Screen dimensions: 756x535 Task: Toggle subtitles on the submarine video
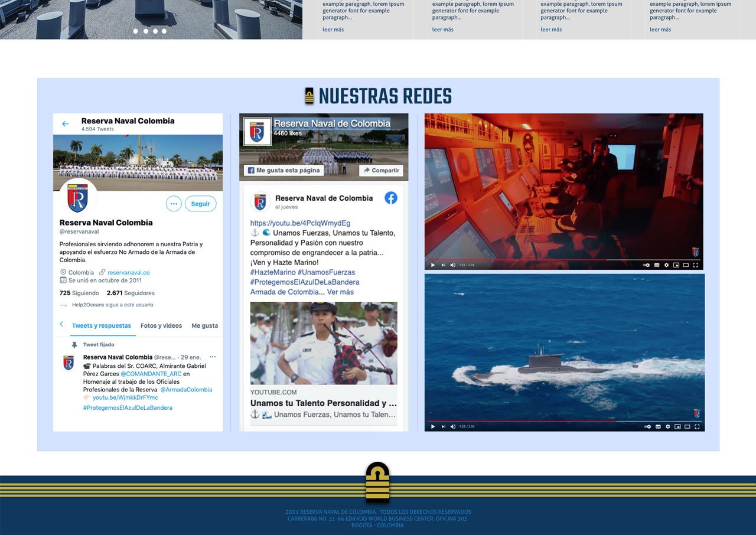pos(658,426)
